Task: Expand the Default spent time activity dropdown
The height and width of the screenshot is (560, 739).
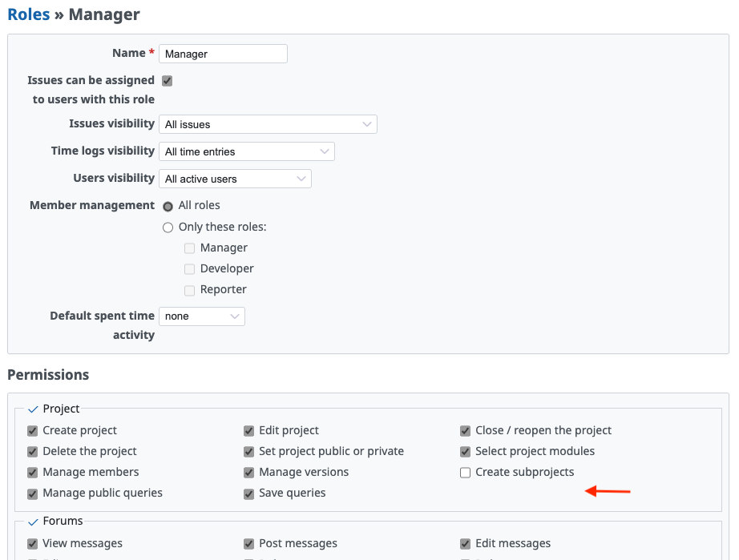Action: coord(202,316)
